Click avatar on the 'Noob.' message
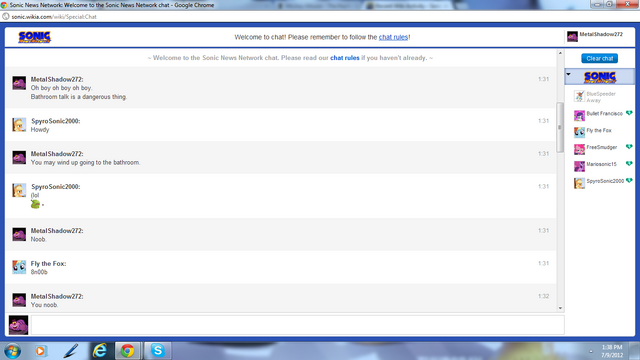 point(19,234)
